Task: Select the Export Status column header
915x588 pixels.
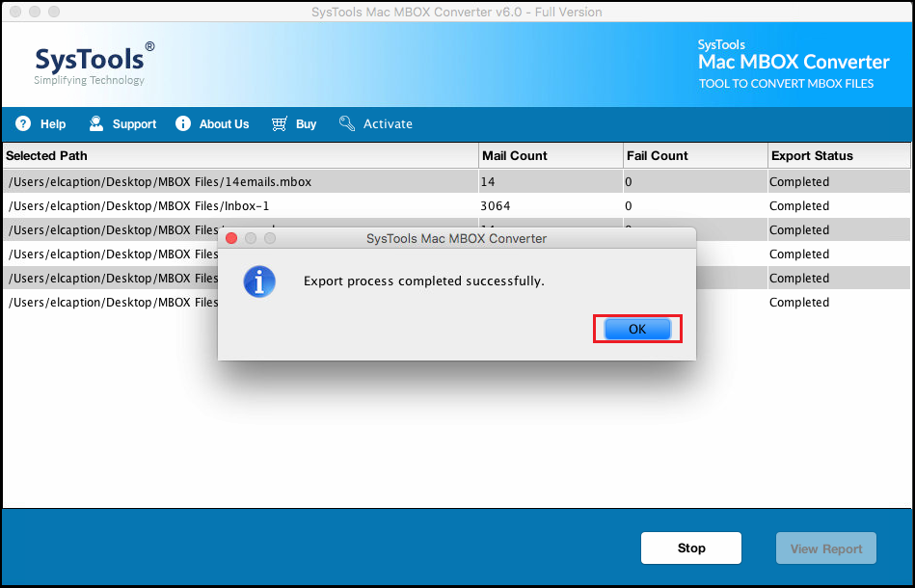Action: (x=839, y=156)
